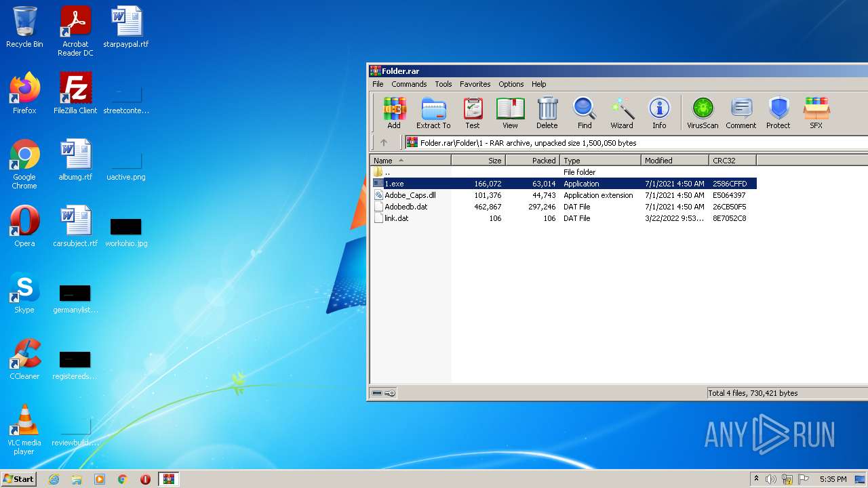The height and width of the screenshot is (488, 868).
Task: Click the Delete toolbar icon
Action: pyautogui.click(x=547, y=113)
